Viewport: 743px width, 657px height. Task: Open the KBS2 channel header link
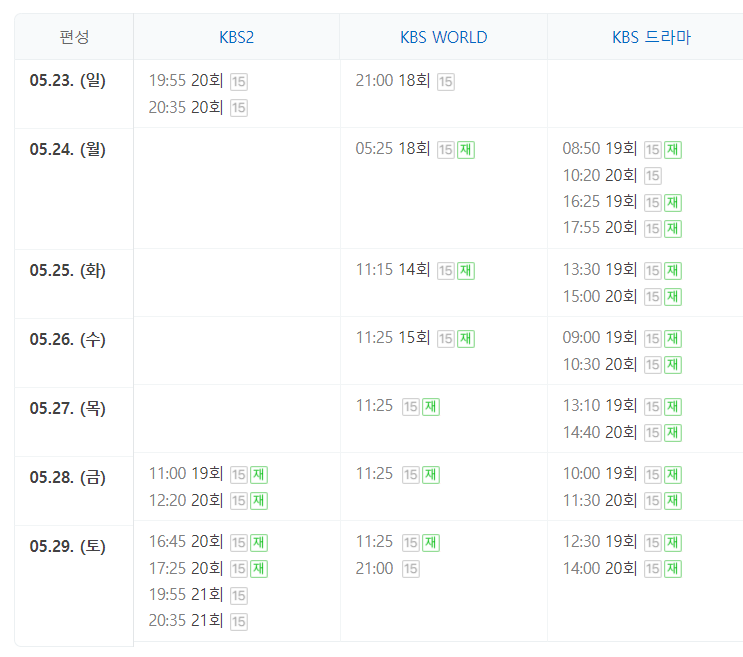(236, 37)
